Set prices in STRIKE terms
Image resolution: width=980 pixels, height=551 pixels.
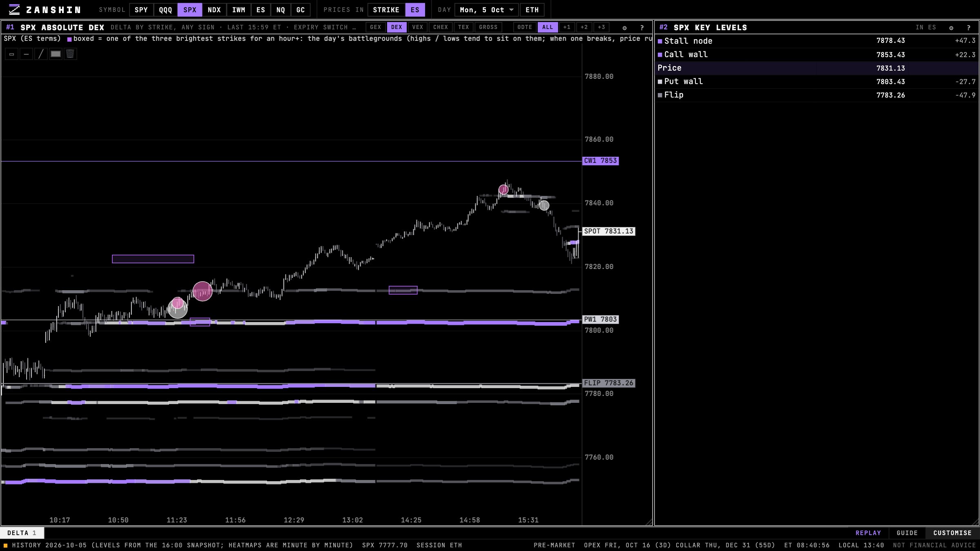[x=386, y=10]
